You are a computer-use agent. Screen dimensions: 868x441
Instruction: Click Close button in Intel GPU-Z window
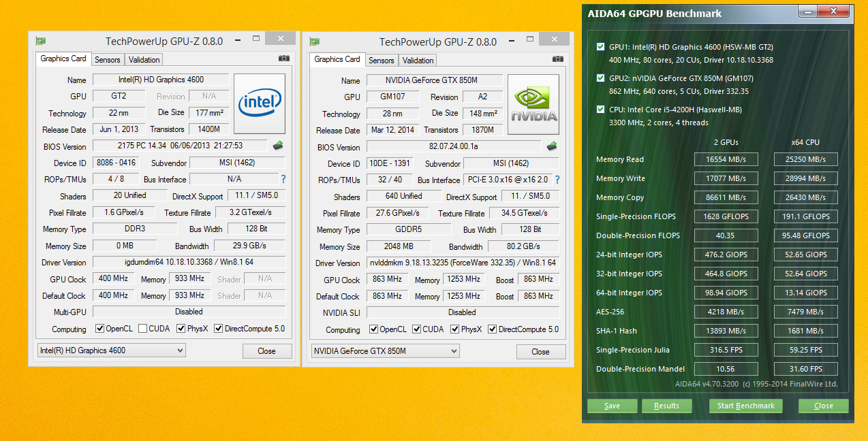pyautogui.click(x=267, y=351)
